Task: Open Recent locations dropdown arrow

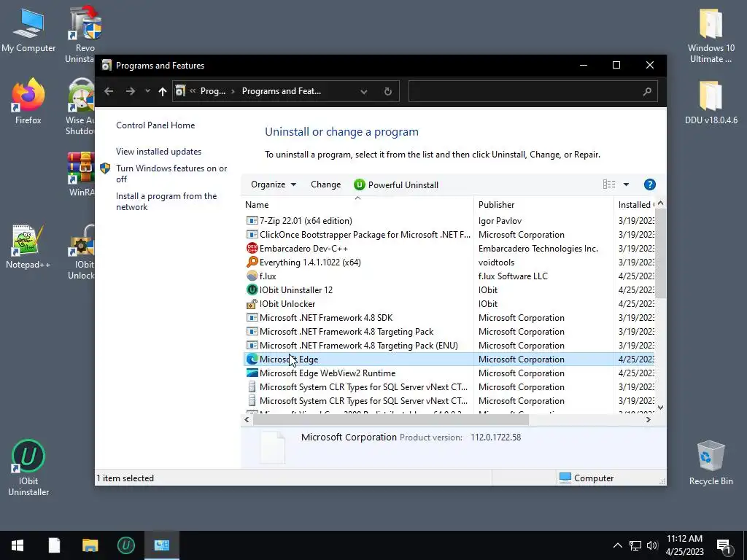Action: [x=147, y=91]
